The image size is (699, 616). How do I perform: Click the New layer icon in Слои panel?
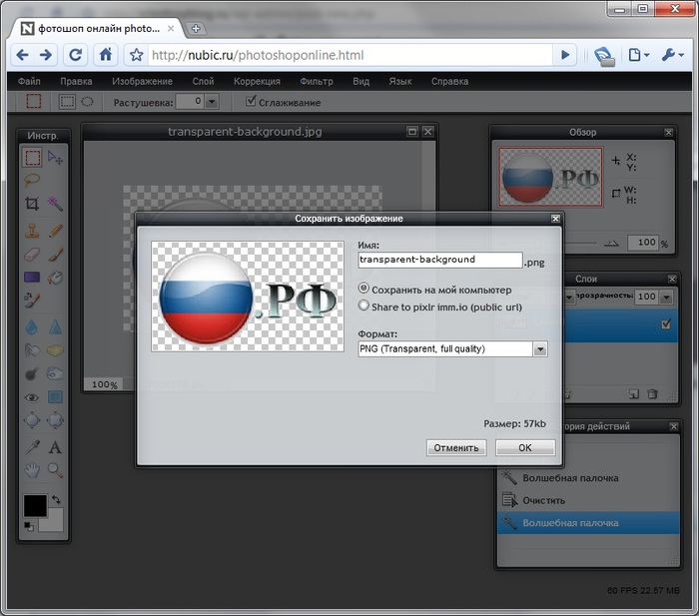(633, 394)
